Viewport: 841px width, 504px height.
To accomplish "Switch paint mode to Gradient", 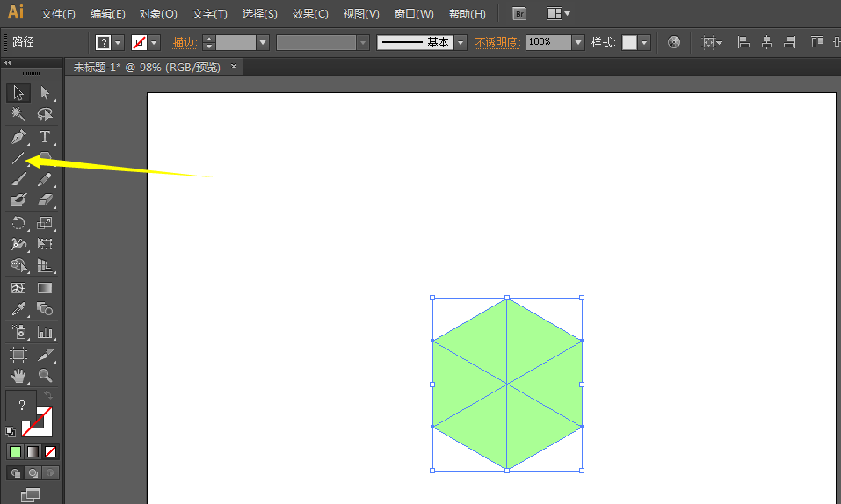I will coord(33,451).
